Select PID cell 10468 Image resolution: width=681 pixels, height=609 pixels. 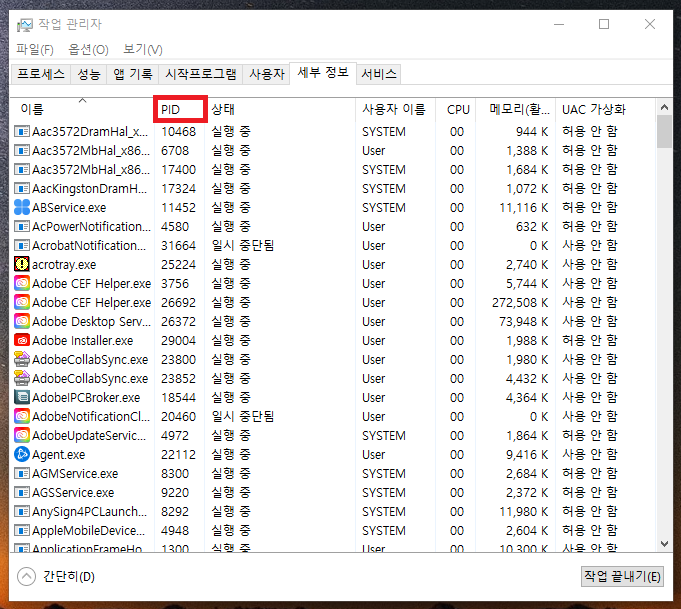coord(179,132)
